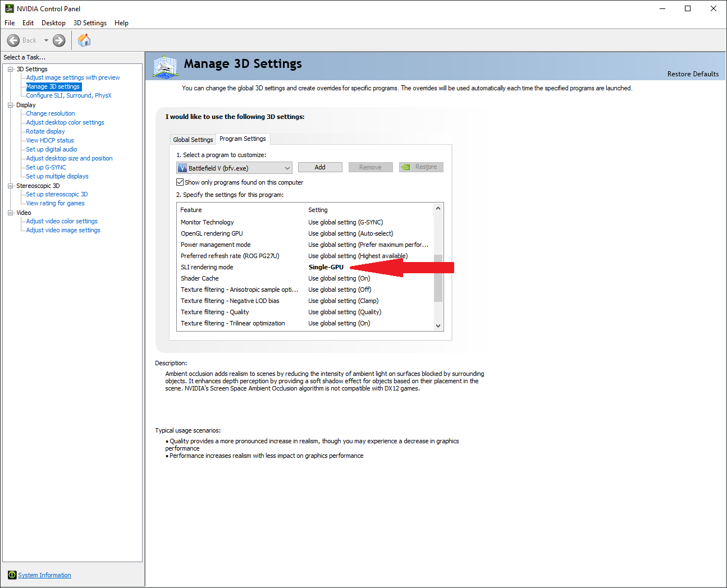Open Set up multiple displays task

(x=57, y=176)
